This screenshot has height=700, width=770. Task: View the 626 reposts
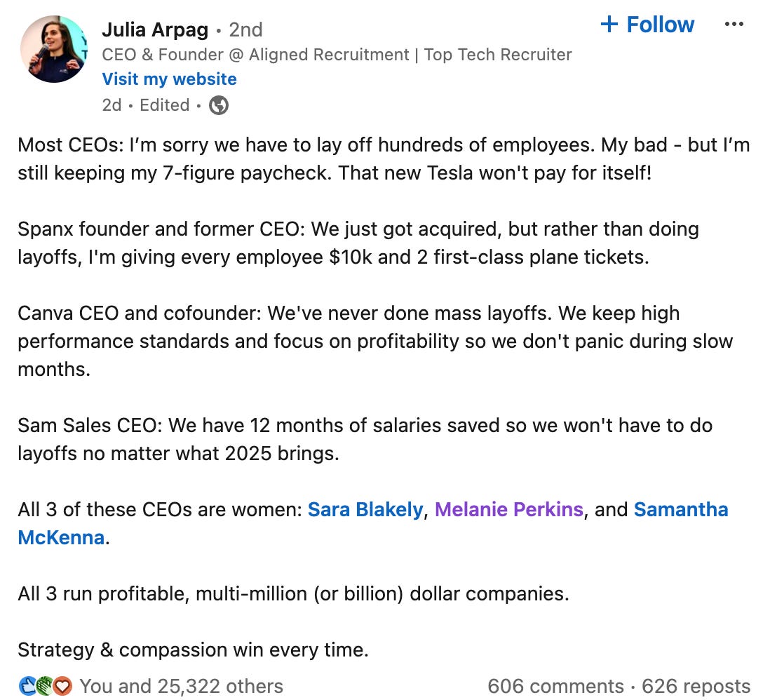click(696, 686)
